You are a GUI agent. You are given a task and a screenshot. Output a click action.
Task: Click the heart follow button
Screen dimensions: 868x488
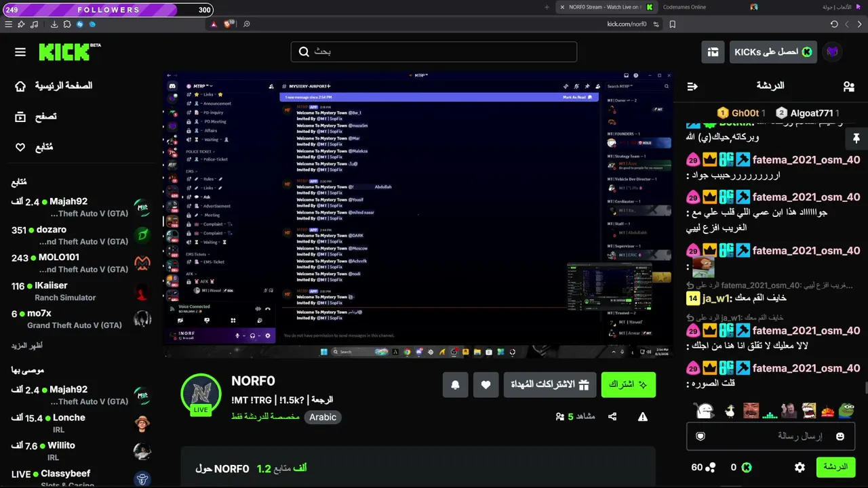click(x=486, y=385)
